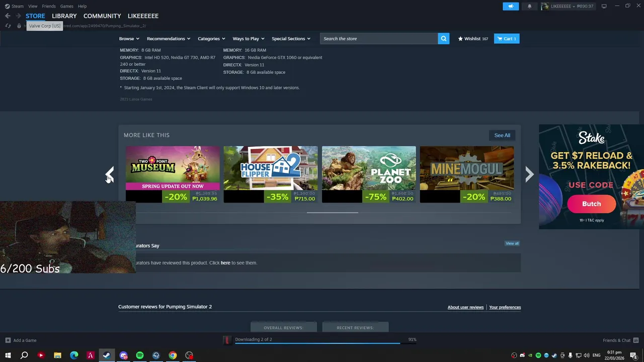This screenshot has width=644, height=362.
Task: Click the carousel horizontal scroll indicator
Action: pyautogui.click(x=333, y=213)
